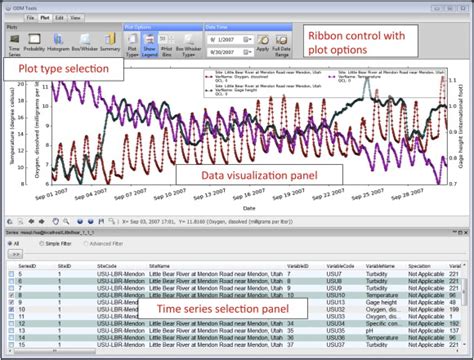Go back to previous plot view

pyautogui.click(x=31, y=221)
